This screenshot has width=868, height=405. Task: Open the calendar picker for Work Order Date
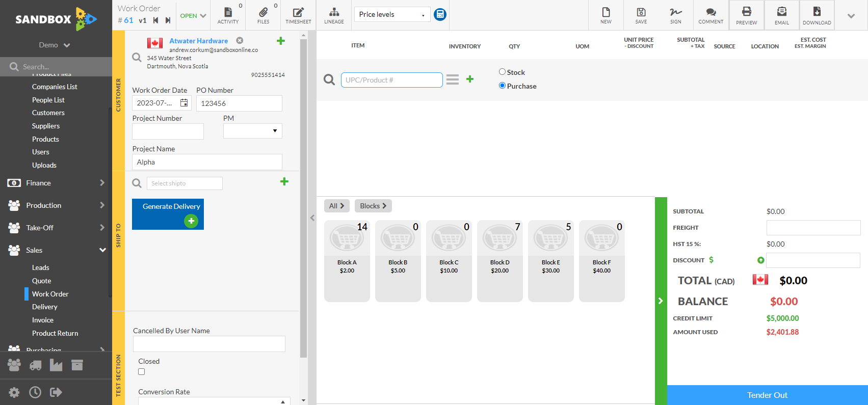(x=184, y=103)
